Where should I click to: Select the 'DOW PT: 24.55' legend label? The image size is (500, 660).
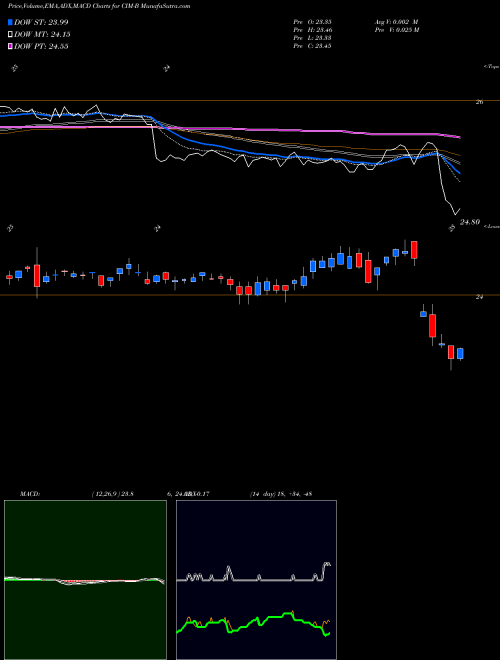point(41,46)
